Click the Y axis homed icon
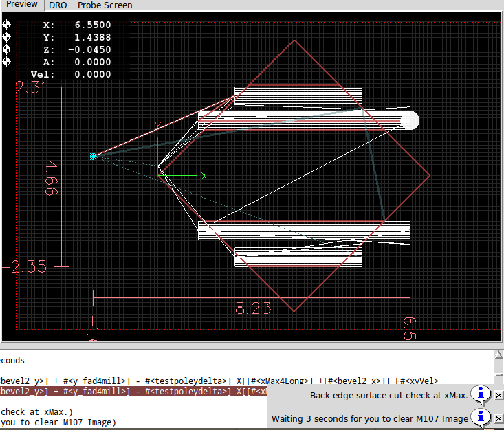This screenshot has width=504, height=430. (x=7, y=37)
